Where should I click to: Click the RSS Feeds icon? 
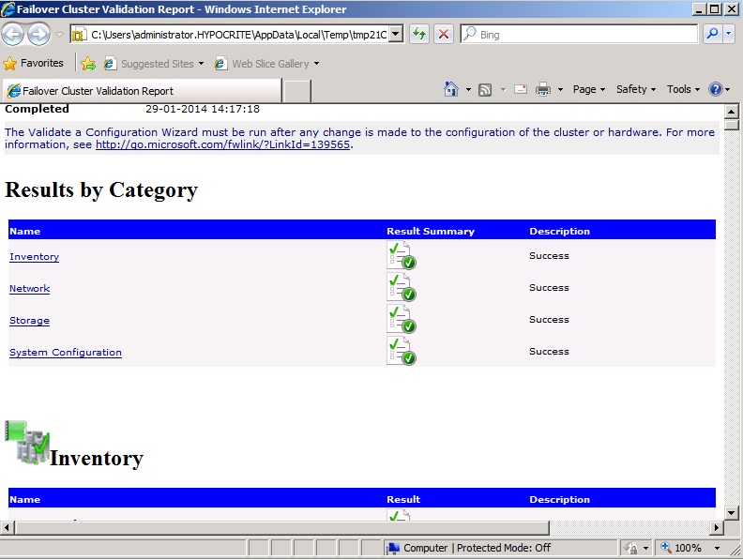pos(485,89)
